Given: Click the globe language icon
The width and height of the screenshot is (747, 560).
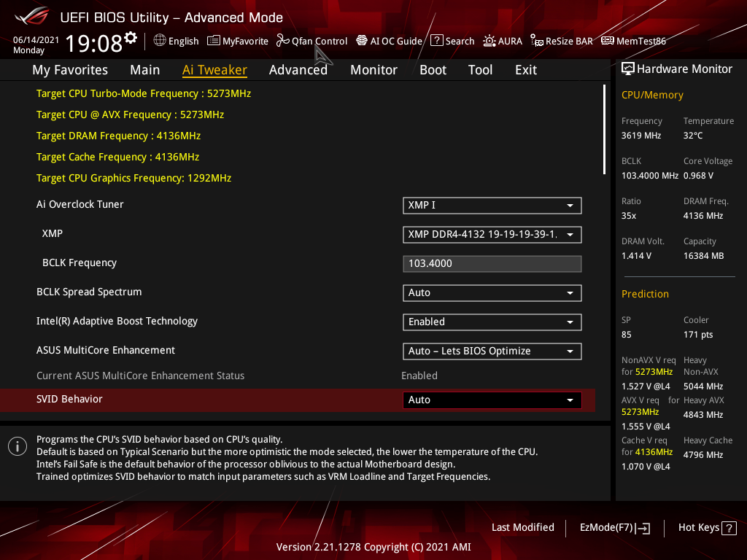Looking at the screenshot, I should click(x=160, y=41).
